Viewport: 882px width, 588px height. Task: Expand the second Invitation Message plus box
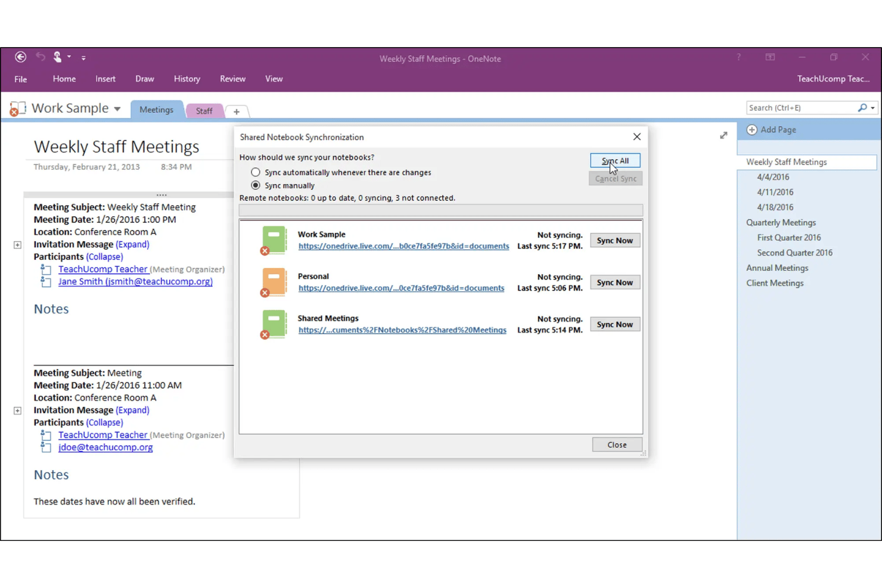pyautogui.click(x=17, y=410)
